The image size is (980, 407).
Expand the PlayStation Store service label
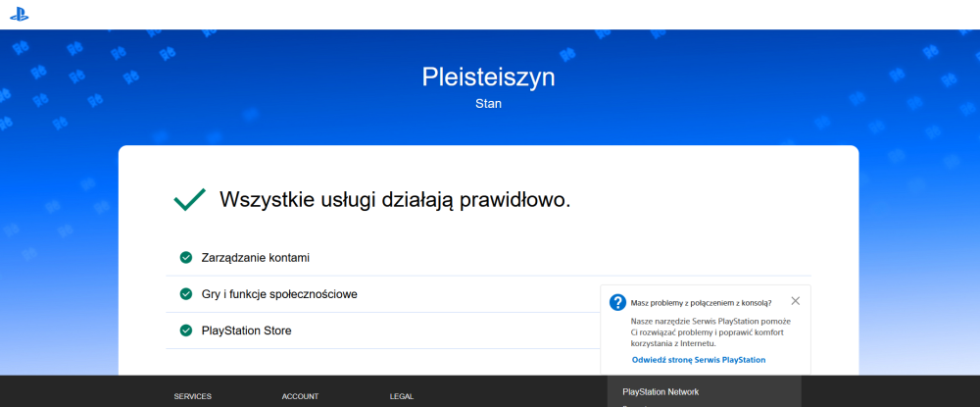coord(246,331)
